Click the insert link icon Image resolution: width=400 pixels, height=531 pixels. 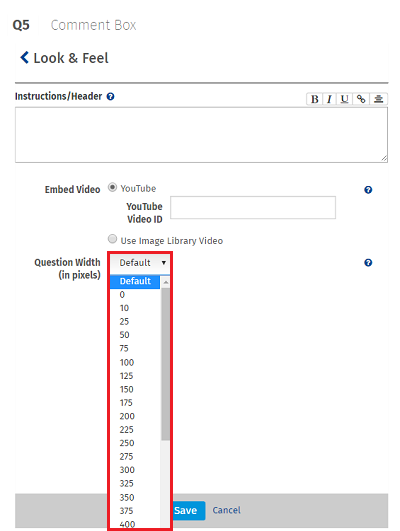(361, 99)
